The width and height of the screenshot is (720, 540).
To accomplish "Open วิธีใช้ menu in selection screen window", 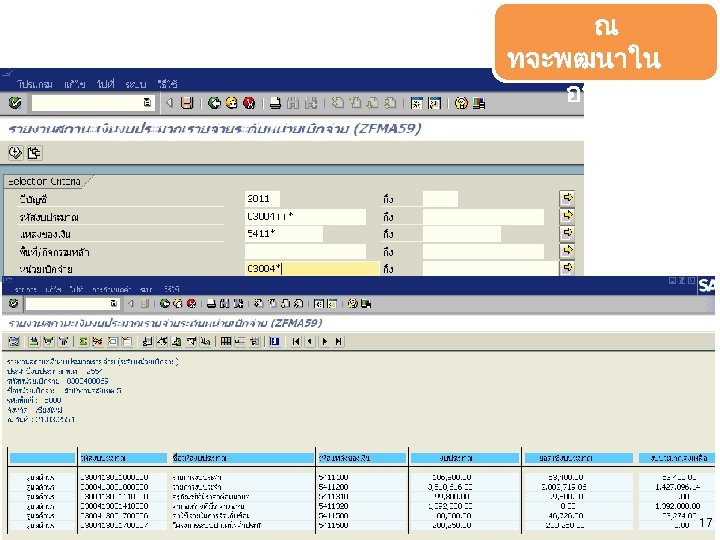I will pyautogui.click(x=167, y=84).
